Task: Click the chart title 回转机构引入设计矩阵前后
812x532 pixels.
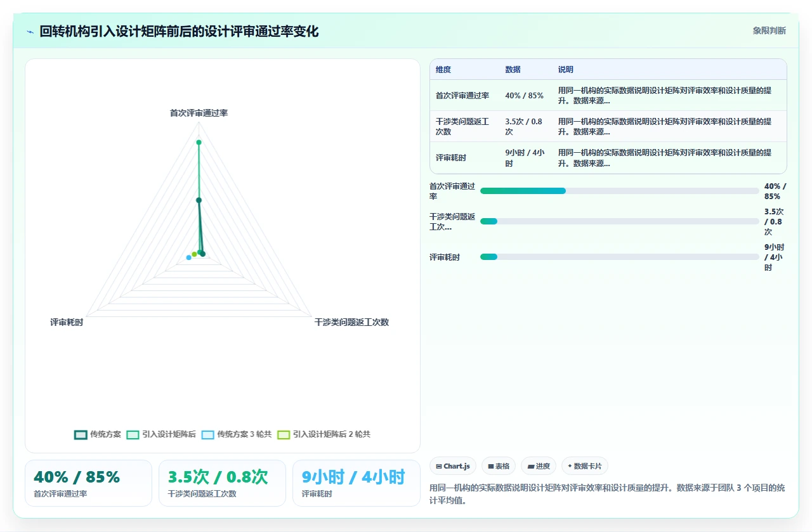Action: point(179,31)
